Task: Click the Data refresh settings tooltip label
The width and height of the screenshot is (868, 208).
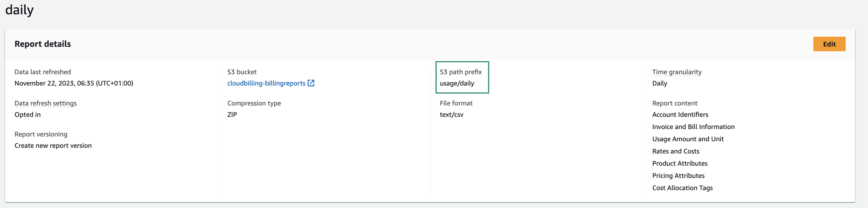Action: 46,103
